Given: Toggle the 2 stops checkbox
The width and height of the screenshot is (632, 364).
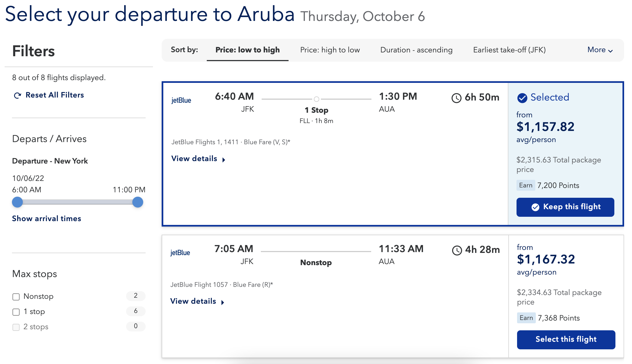Looking at the screenshot, I should [x=16, y=327].
